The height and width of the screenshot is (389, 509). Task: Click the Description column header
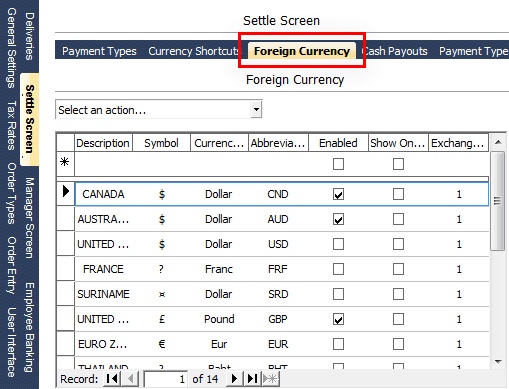point(103,143)
